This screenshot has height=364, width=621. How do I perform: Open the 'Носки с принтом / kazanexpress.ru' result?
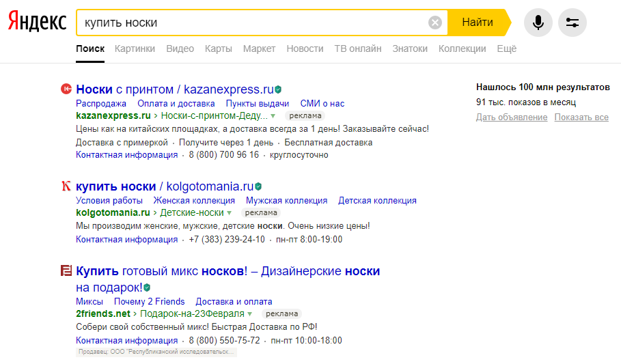point(175,89)
